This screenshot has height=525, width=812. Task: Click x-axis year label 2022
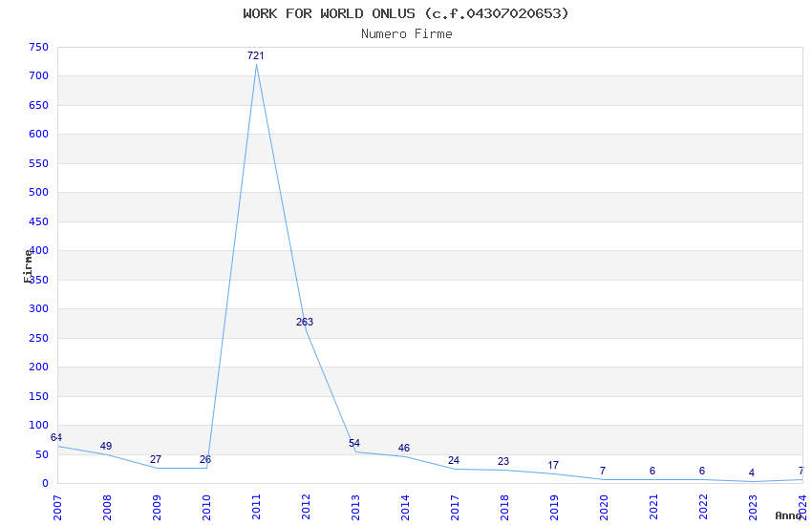(x=703, y=508)
